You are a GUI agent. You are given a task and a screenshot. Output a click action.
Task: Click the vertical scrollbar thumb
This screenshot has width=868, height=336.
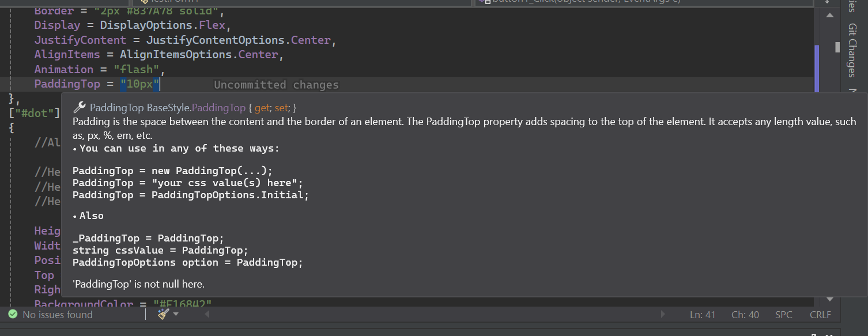point(837,47)
